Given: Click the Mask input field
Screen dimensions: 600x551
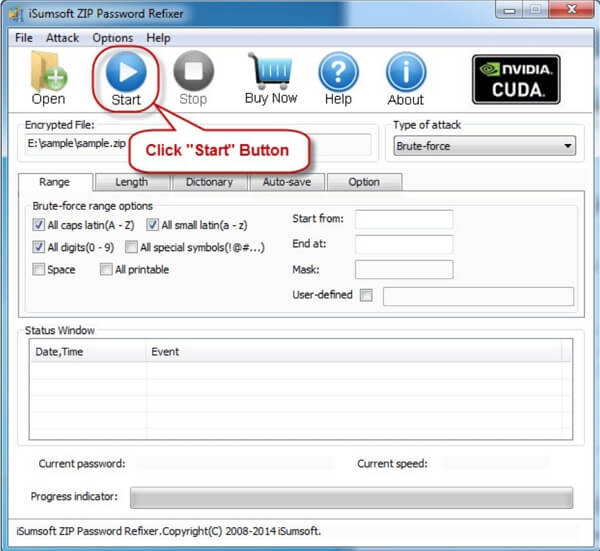Looking at the screenshot, I should 404,270.
